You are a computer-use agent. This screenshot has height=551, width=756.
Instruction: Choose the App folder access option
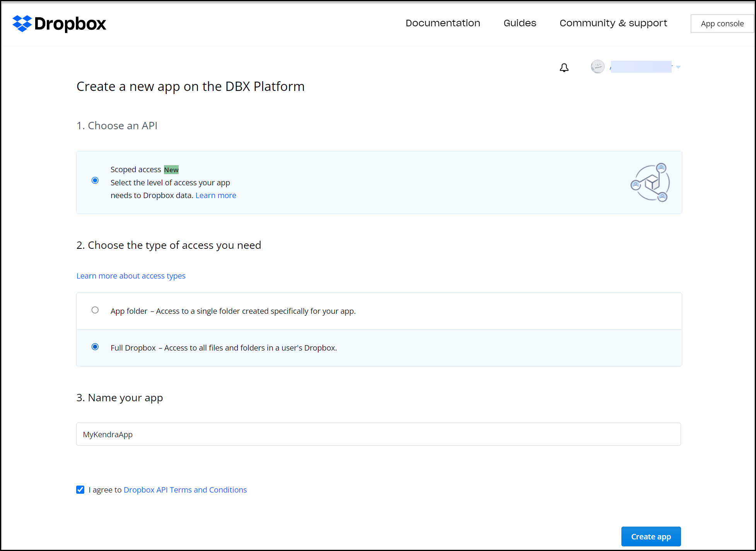pyautogui.click(x=95, y=310)
